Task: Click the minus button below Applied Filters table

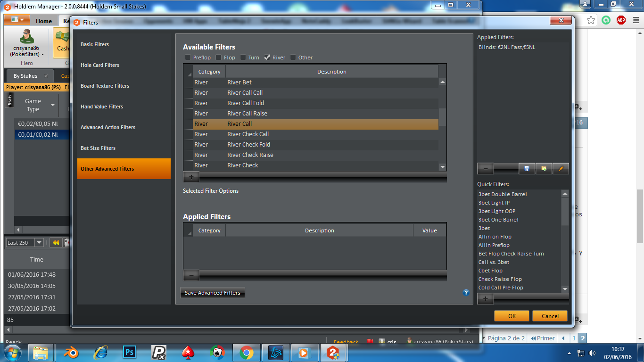Action: 191,275
